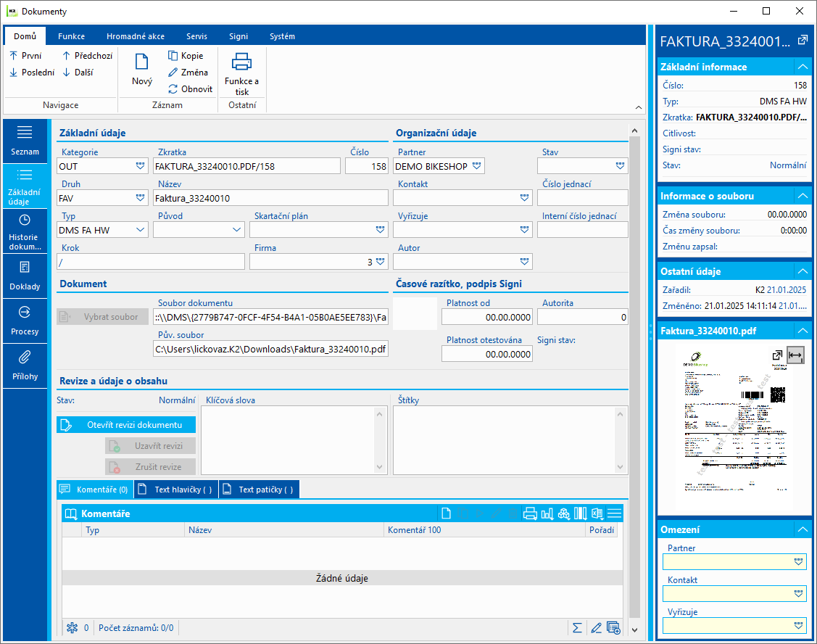Switch to Hromadné akce ribbon tab

pyautogui.click(x=135, y=36)
